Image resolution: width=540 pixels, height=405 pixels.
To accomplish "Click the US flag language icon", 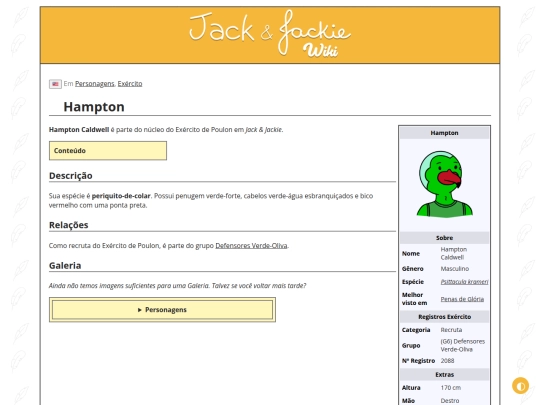I will pos(55,84).
